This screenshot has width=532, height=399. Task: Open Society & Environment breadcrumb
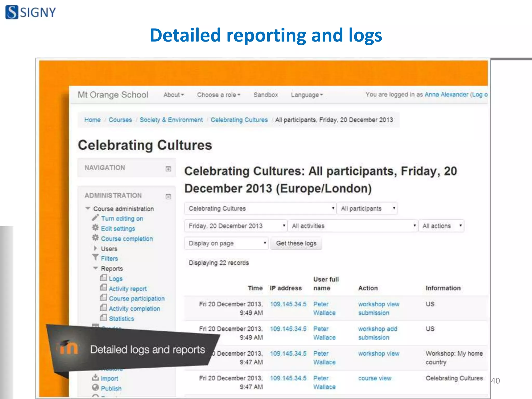(x=171, y=120)
